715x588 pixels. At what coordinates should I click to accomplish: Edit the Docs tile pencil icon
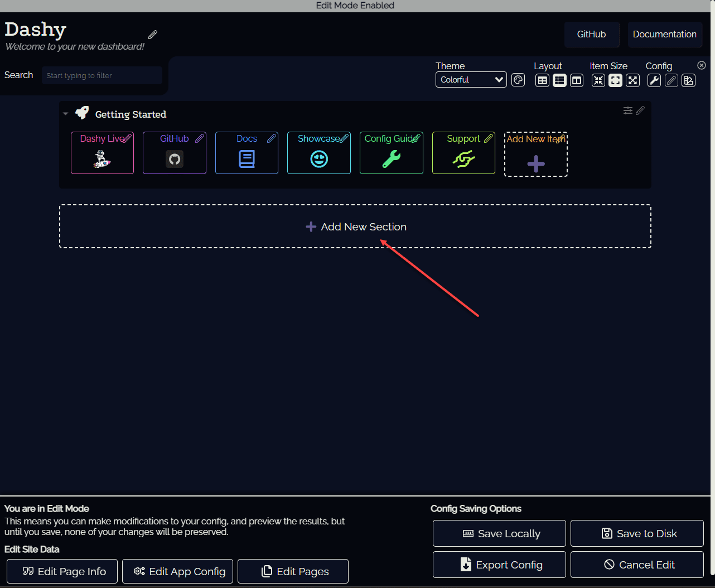[272, 138]
